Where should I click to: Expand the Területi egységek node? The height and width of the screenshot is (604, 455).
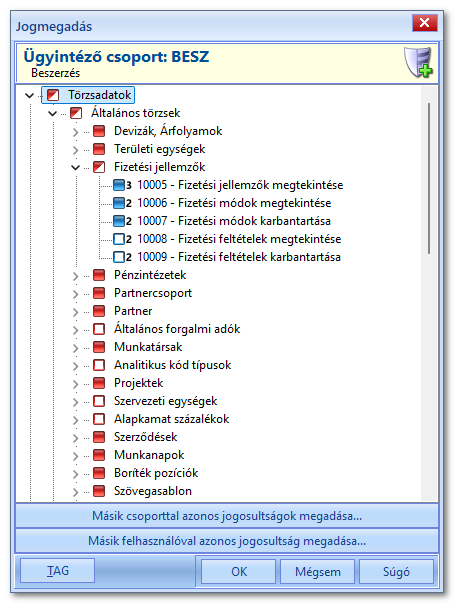[x=76, y=150]
